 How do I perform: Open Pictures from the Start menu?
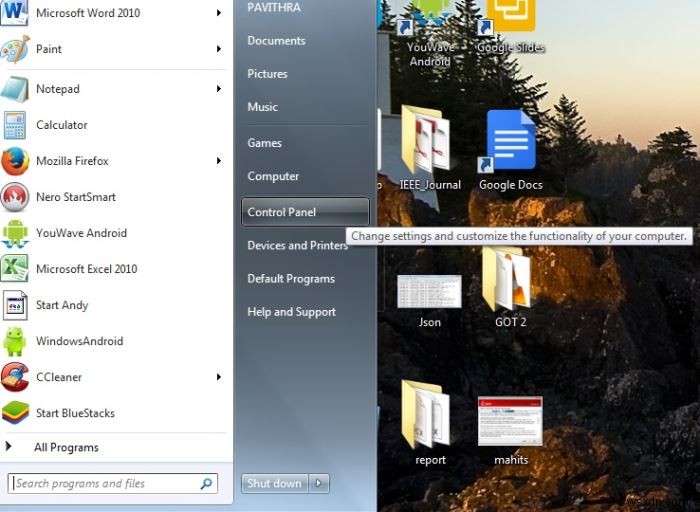(x=267, y=74)
